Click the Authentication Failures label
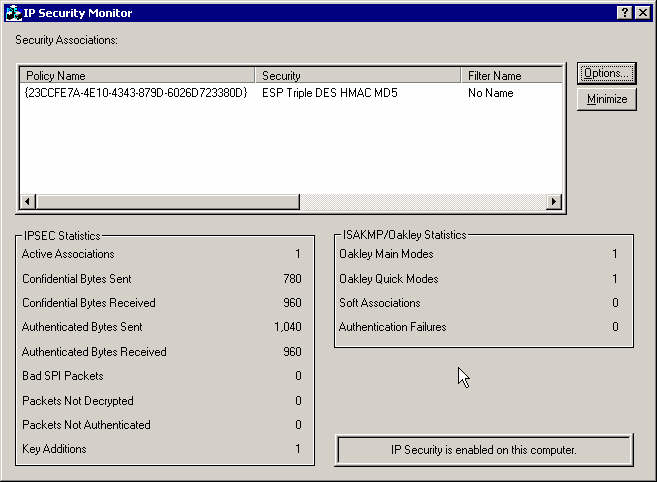This screenshot has height=482, width=657. pyautogui.click(x=392, y=327)
